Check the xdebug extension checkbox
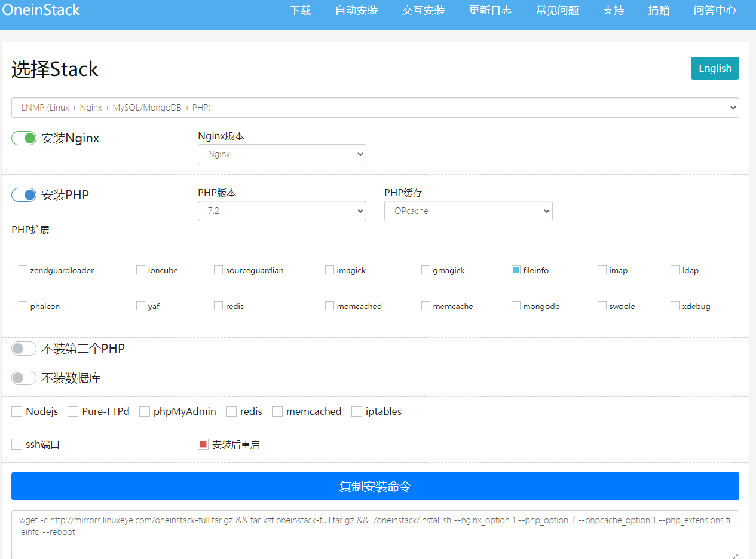 coord(675,306)
